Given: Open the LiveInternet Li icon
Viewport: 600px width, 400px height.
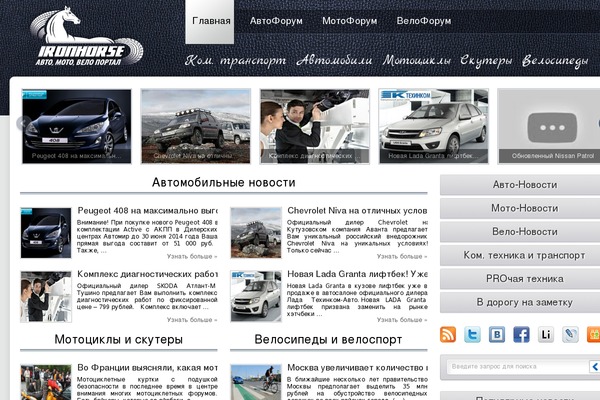Looking at the screenshot, I should 546,335.
